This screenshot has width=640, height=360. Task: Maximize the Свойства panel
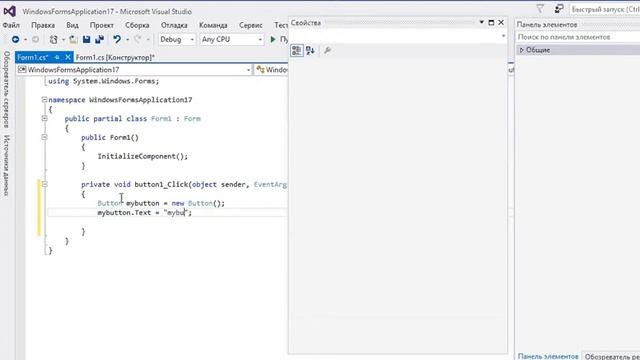tap(491, 22)
